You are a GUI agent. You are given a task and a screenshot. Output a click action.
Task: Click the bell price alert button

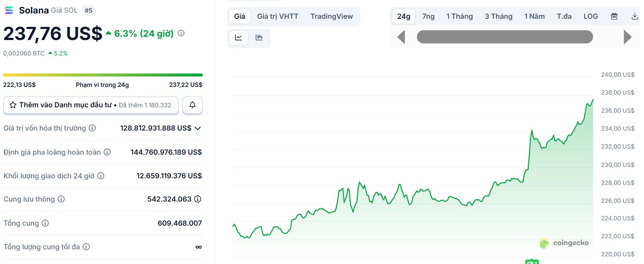coord(193,105)
